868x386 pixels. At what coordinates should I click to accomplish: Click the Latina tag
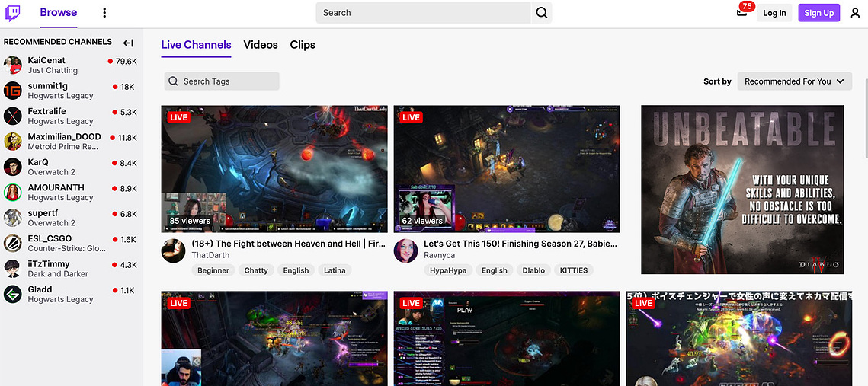[335, 270]
